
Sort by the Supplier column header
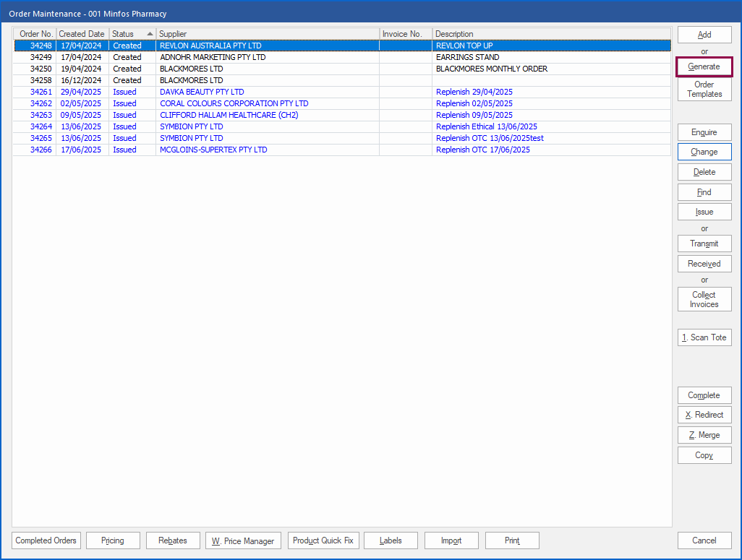tap(268, 34)
